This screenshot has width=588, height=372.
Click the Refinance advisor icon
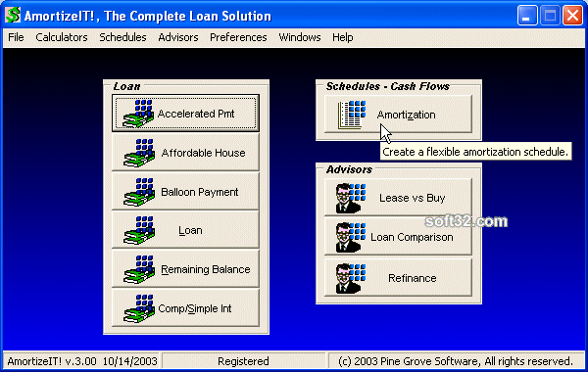(351, 278)
